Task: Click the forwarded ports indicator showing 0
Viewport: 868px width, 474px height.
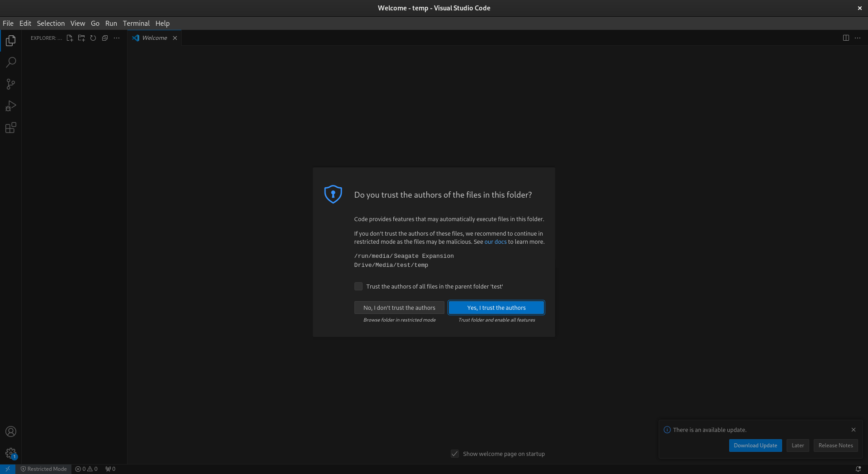Action: pyautogui.click(x=110, y=469)
